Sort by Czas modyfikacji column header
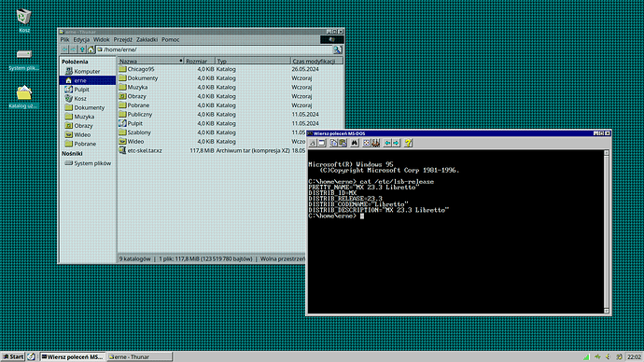This screenshot has height=362, width=644. pyautogui.click(x=316, y=61)
